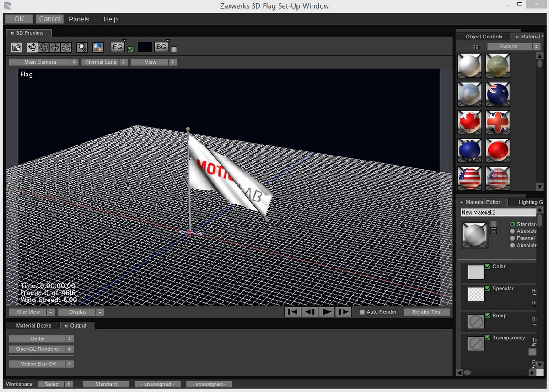Screen dimensions: 549x392
Task: Switch to the Material Docks tab
Action: pos(34,326)
